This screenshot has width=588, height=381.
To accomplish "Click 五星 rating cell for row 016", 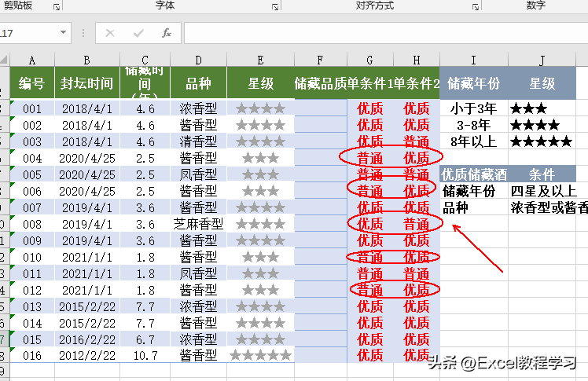I will (x=261, y=355).
